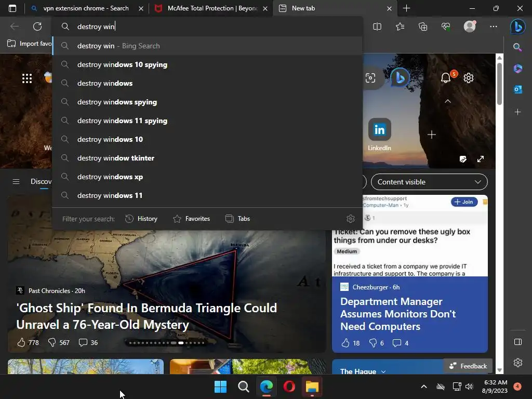Select suggestion destroy windows 10 spying
532x399 pixels.
(207, 64)
